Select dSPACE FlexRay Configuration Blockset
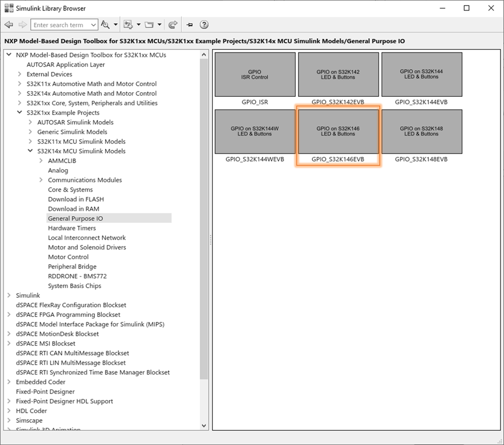This screenshot has height=445, width=504. point(71,305)
